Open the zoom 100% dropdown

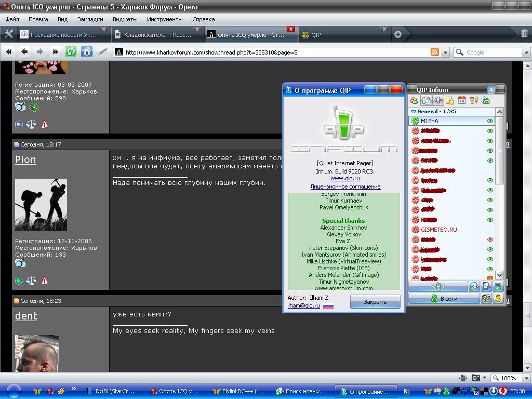(x=526, y=378)
